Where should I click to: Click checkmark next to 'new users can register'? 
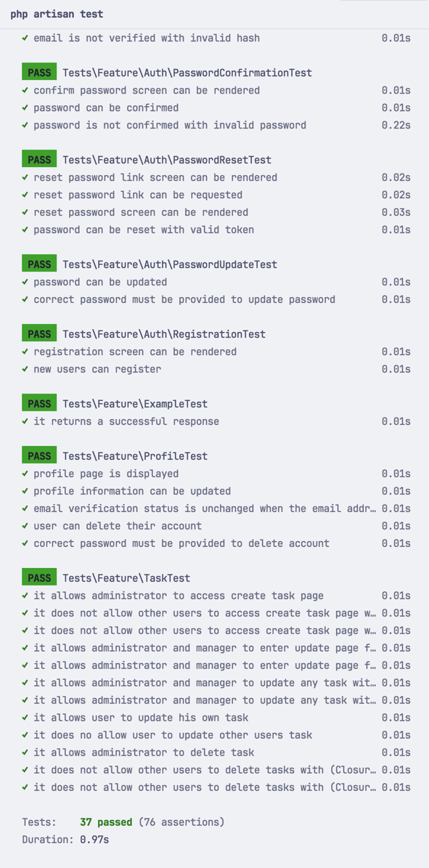coord(25,369)
